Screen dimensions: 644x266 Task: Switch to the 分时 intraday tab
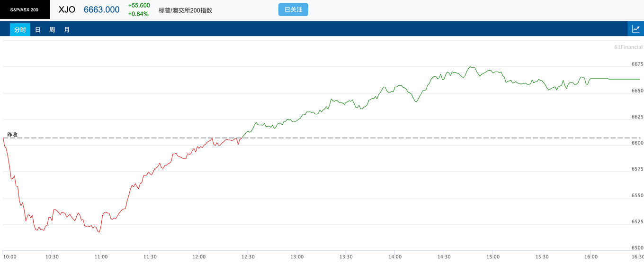20,29
